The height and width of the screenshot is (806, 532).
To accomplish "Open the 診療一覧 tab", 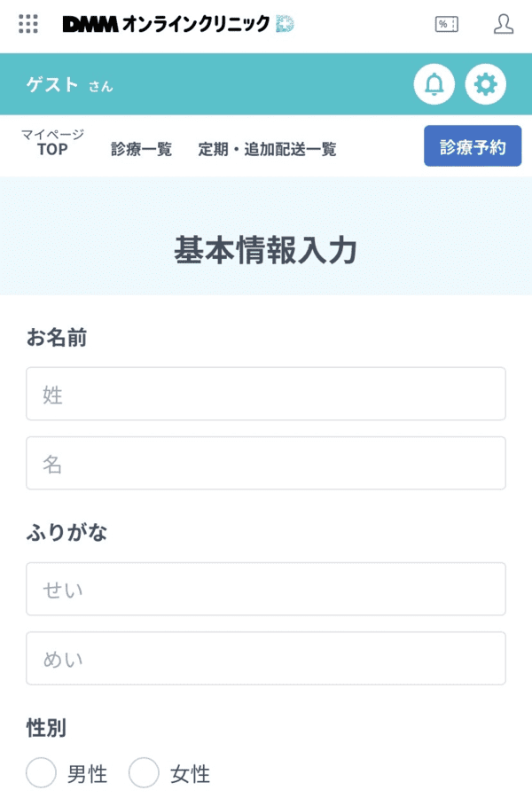I will (141, 149).
